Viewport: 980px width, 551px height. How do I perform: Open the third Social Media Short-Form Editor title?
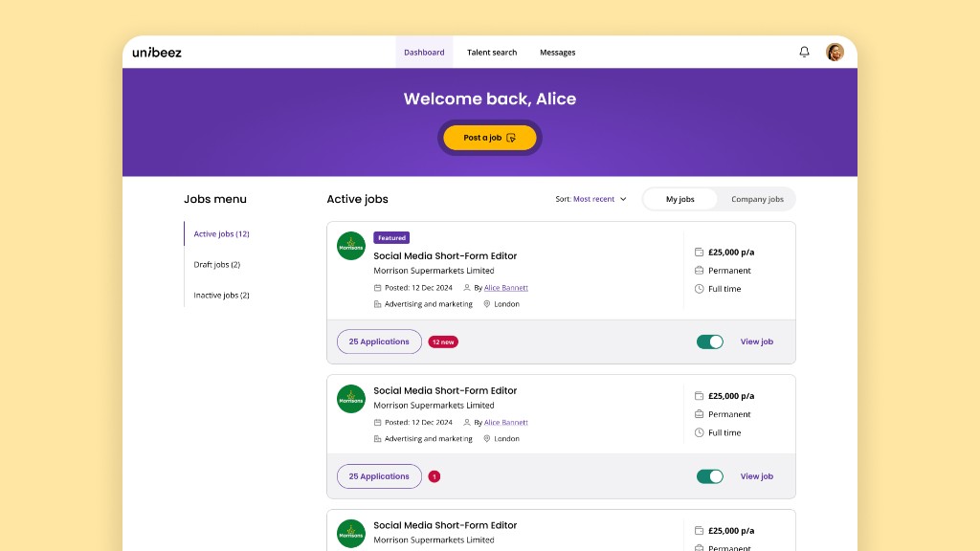coord(445,525)
